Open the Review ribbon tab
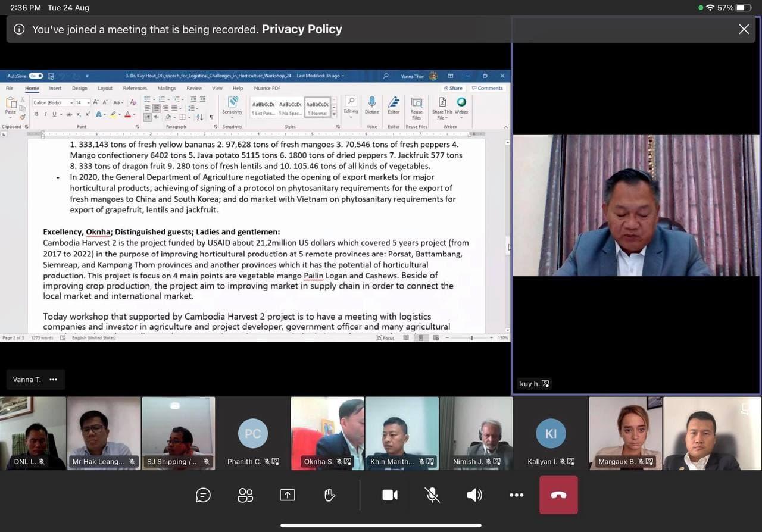Screen dimensions: 762x532 tap(194, 88)
